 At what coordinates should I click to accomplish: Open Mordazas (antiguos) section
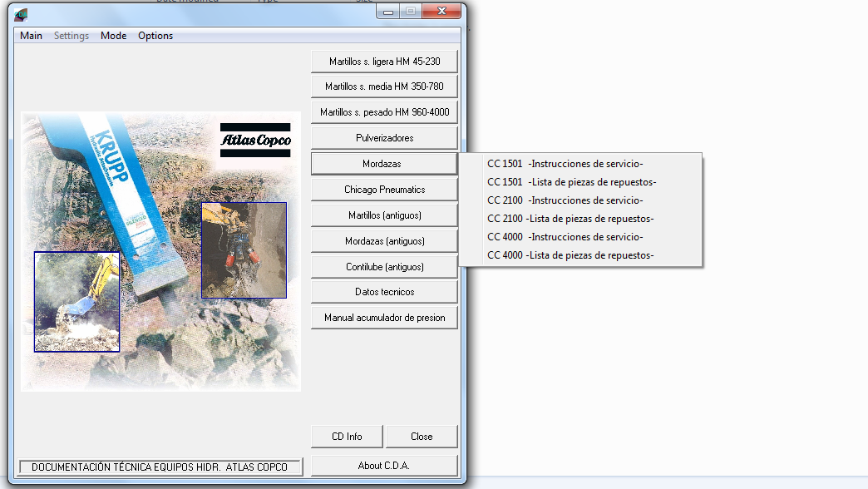384,241
